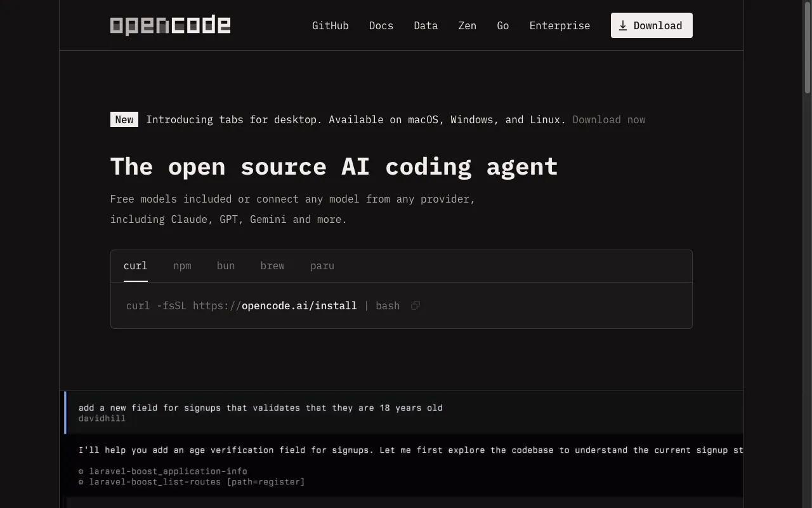Copy the curl install command
The height and width of the screenshot is (508, 812).
(x=416, y=306)
